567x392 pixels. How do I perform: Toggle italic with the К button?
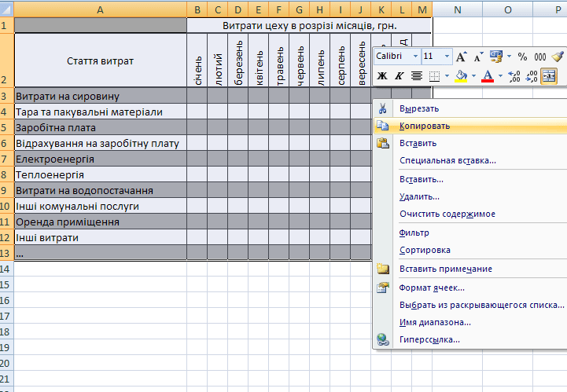point(399,76)
